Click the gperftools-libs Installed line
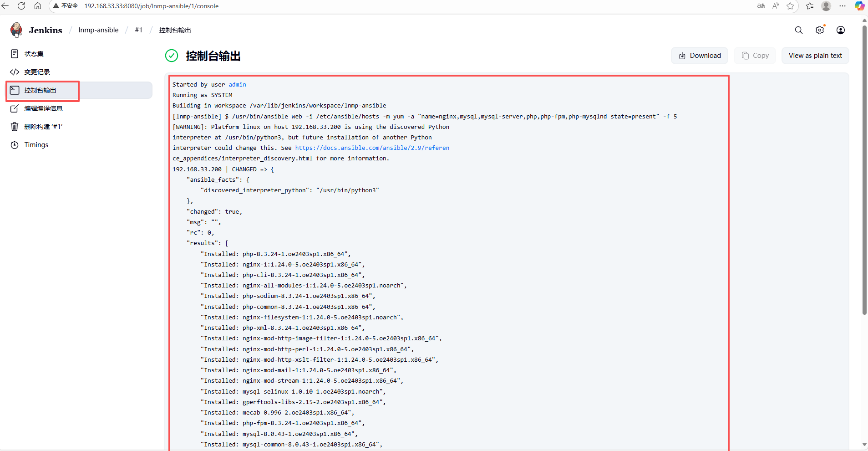Image resolution: width=868 pixels, height=451 pixels. click(x=293, y=402)
